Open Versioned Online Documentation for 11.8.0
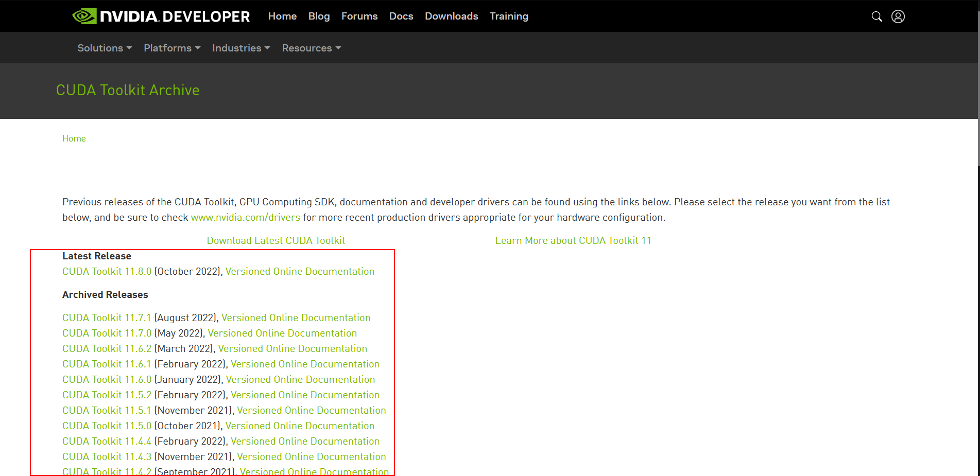The width and height of the screenshot is (980, 476). [300, 271]
